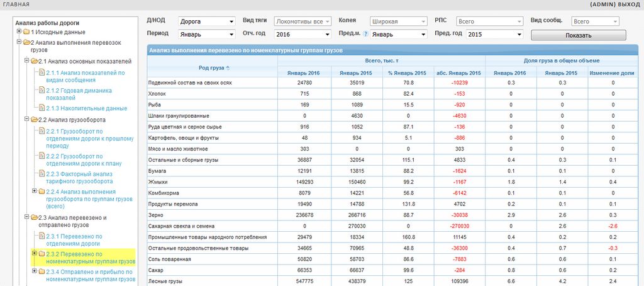Click the folder icon of 2.2.4 Анализ выполнения грузооборота
Image resolution: width=644 pixels, height=286 pixels.
[x=42, y=192]
